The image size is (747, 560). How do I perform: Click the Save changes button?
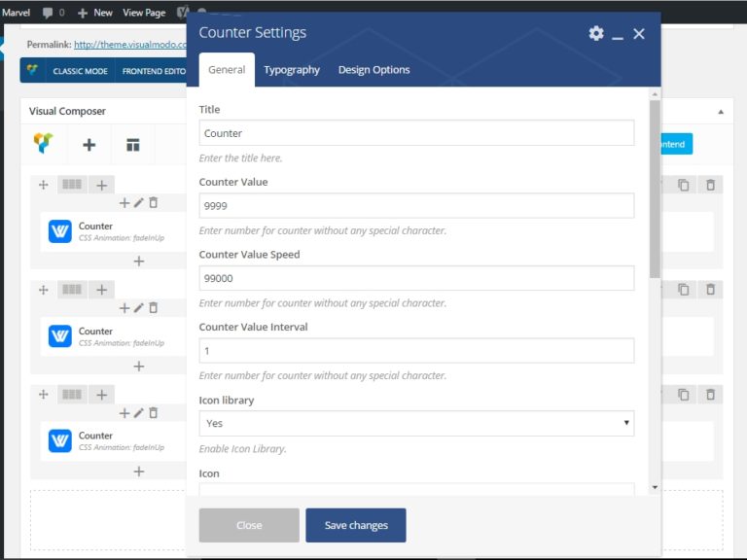tap(356, 525)
